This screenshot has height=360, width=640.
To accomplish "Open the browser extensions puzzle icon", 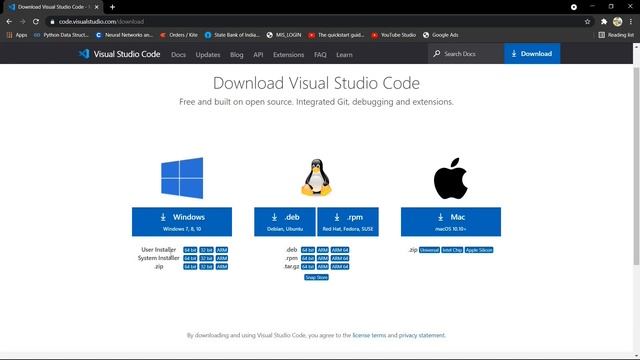I will pos(604,22).
